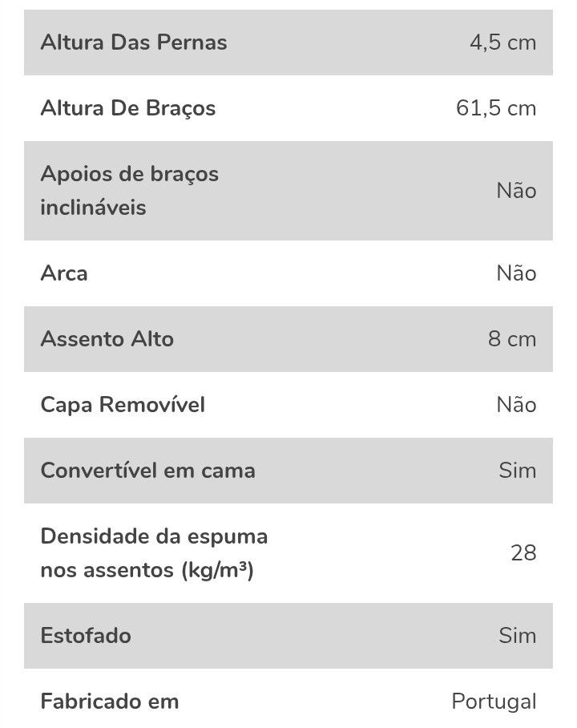Select the Estofado label
Screen dimensions: 577x728
click(86, 636)
